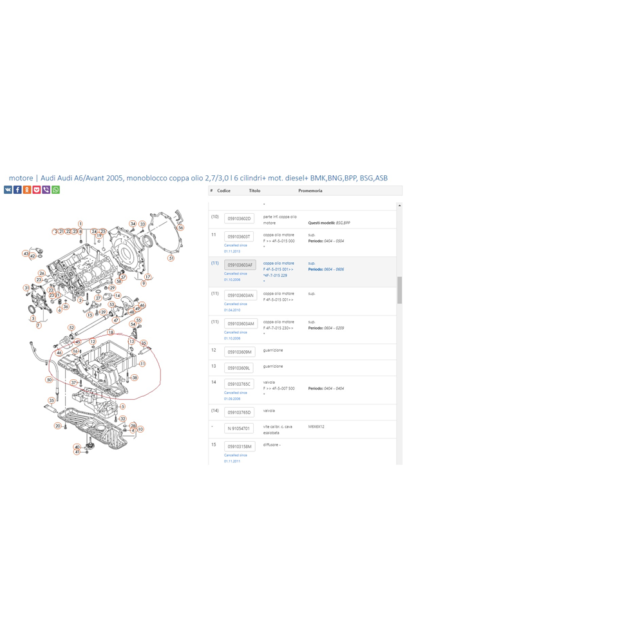Image resolution: width=644 pixels, height=644 pixels.
Task: Click the parts list scrollbar thumb
Action: [399, 290]
